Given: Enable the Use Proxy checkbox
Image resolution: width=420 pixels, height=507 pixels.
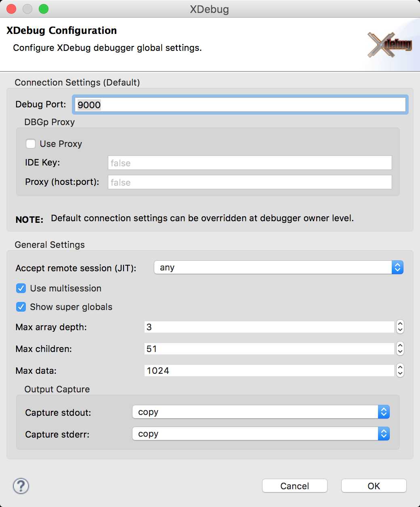Looking at the screenshot, I should click(x=31, y=144).
